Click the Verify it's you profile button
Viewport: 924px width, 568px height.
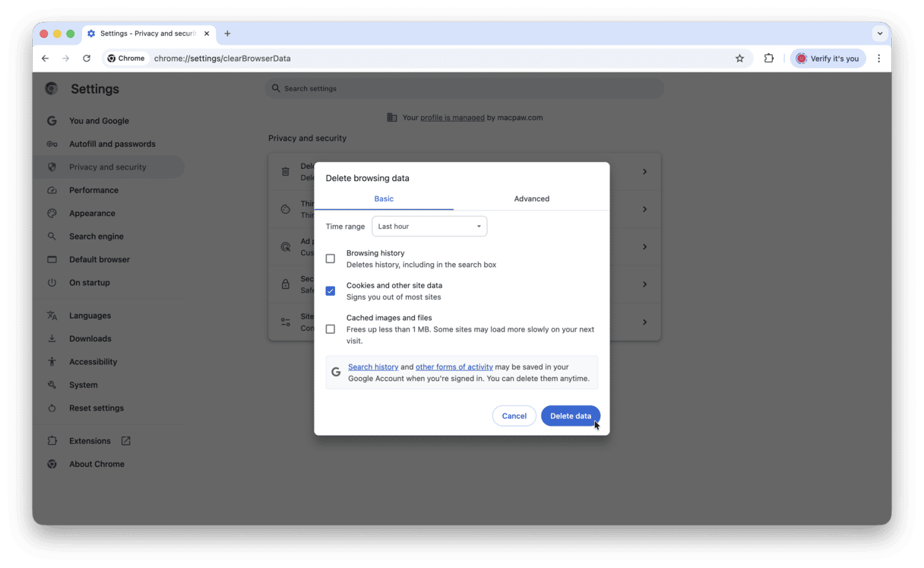click(828, 58)
